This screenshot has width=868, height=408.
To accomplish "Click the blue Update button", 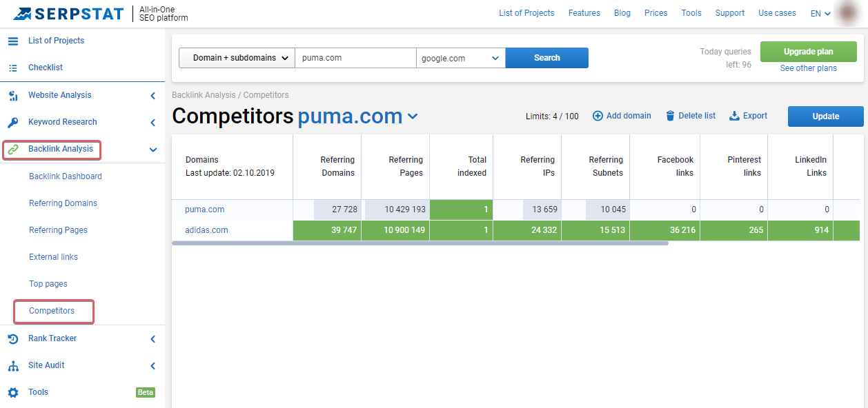I will [826, 116].
